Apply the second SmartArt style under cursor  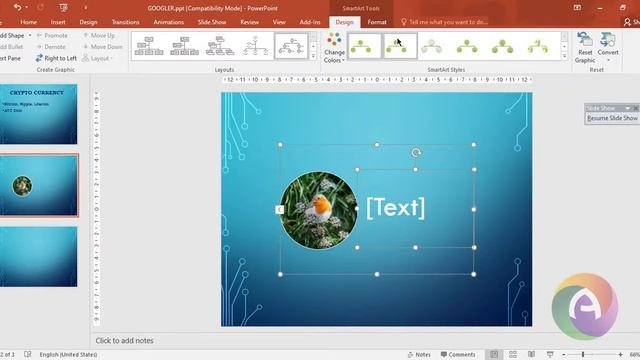[400, 46]
